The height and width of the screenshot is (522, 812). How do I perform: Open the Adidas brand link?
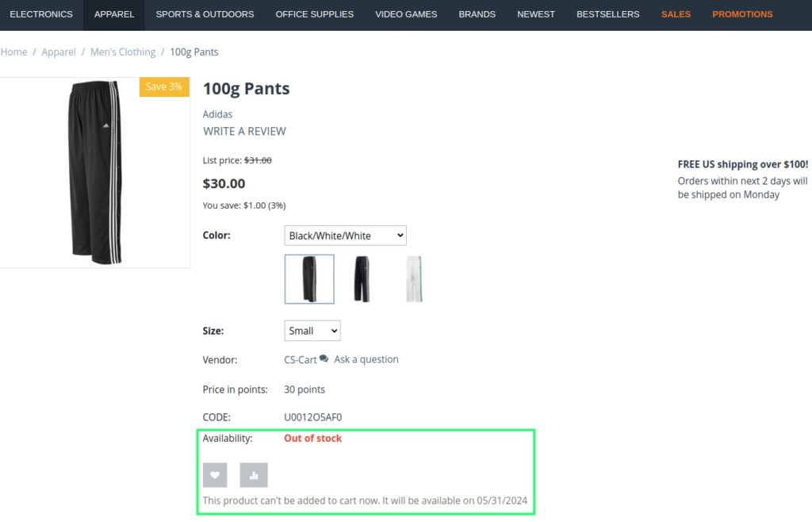217,114
